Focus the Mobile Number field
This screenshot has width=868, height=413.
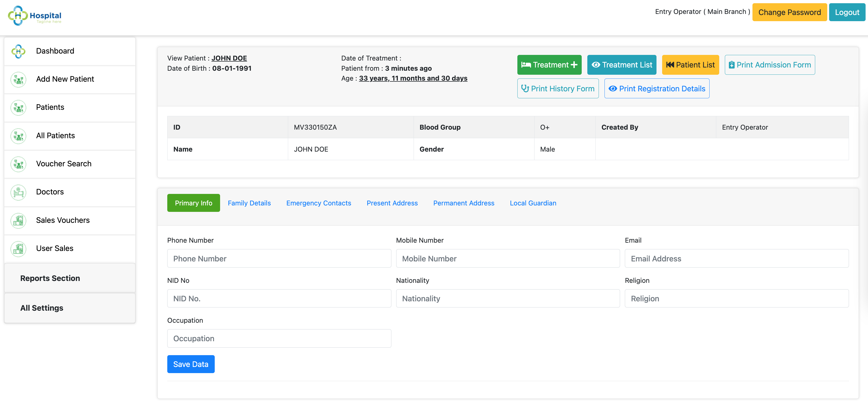508,258
